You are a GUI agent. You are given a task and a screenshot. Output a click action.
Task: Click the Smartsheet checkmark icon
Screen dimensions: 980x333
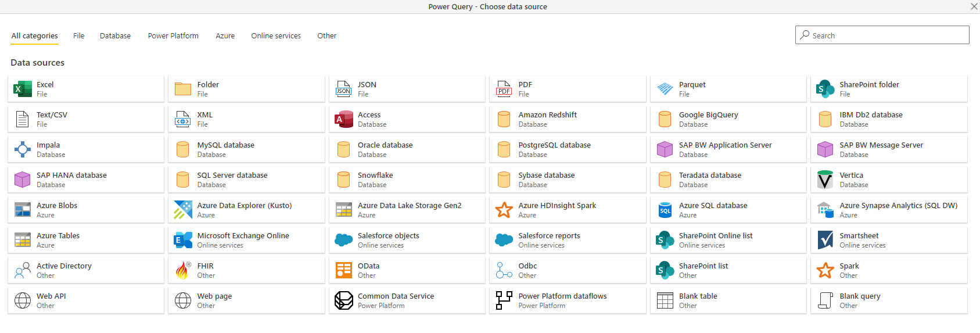click(825, 240)
